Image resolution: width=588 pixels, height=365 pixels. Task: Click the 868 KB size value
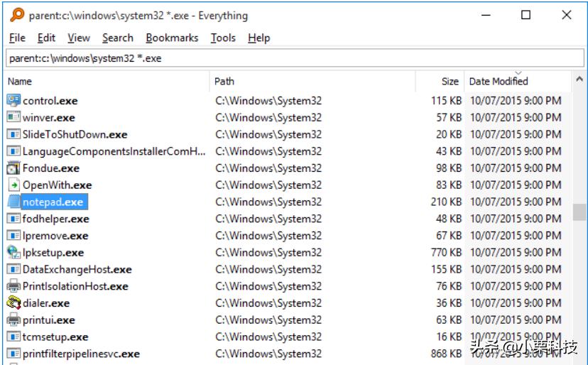click(x=446, y=354)
